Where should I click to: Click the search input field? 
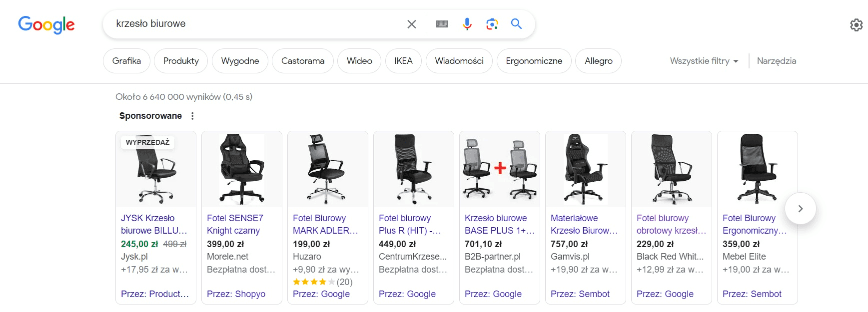250,23
